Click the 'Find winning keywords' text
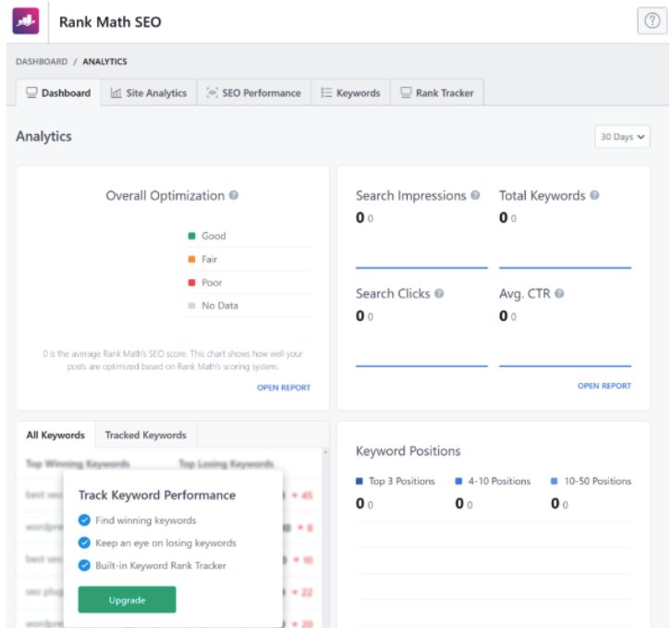This screenshot has height=628, width=672. [x=146, y=520]
